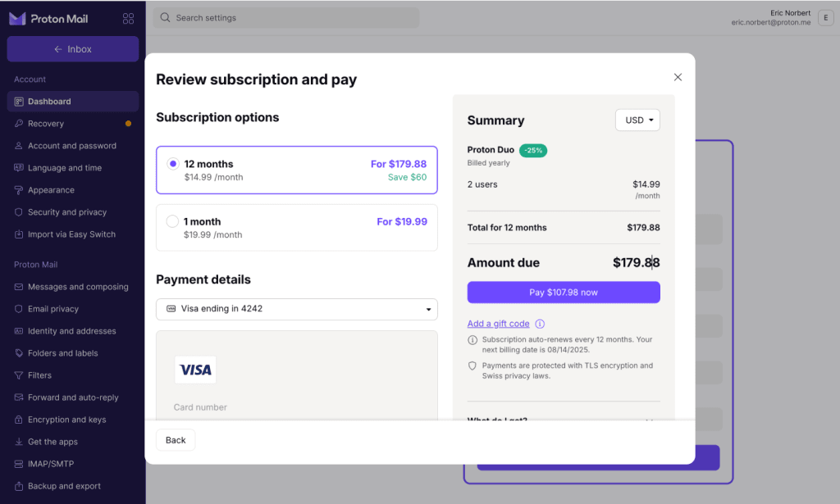This screenshot has height=504, width=840.
Task: Click the Search settings field
Action: pos(286,18)
